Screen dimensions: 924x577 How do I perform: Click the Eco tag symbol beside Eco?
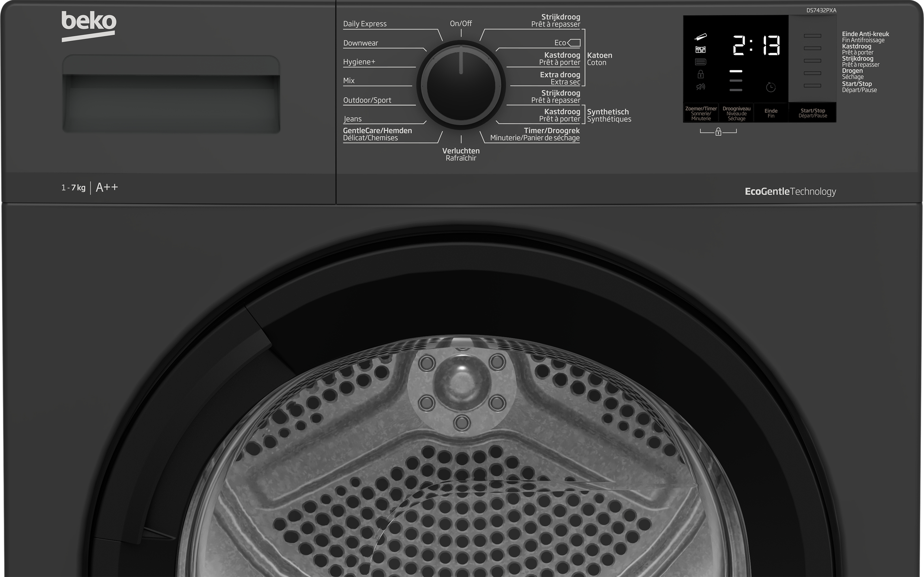(x=574, y=43)
